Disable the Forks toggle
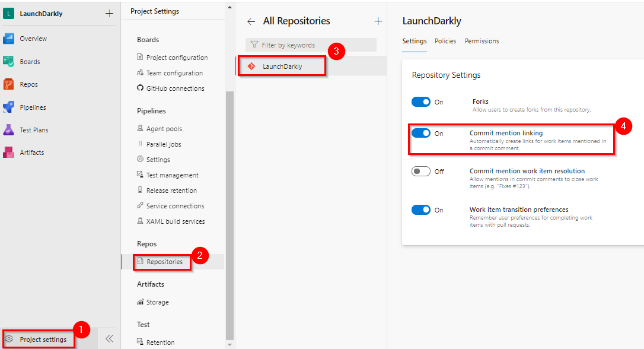Screen dimensions: 644x349 (421, 102)
